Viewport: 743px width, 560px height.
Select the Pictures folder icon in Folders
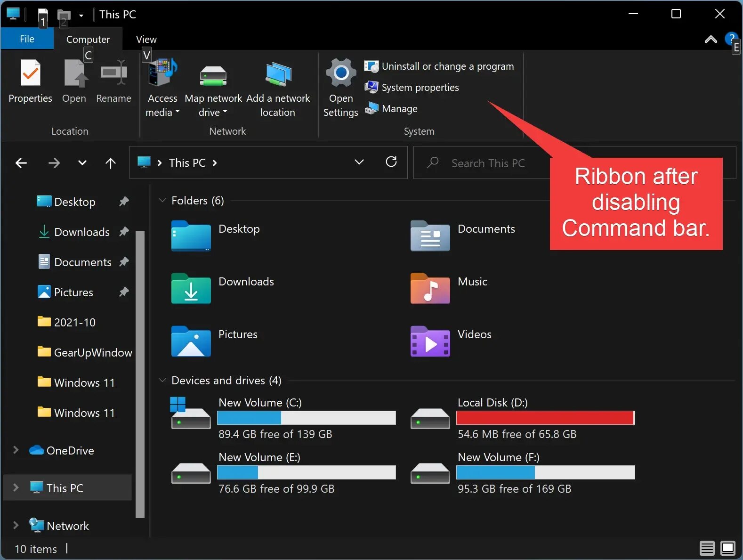point(191,341)
